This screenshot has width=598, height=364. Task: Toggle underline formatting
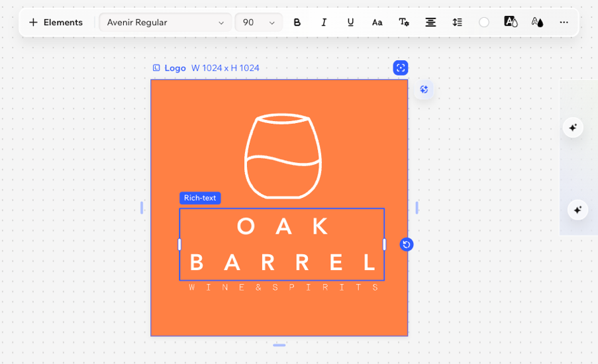pyautogui.click(x=350, y=23)
